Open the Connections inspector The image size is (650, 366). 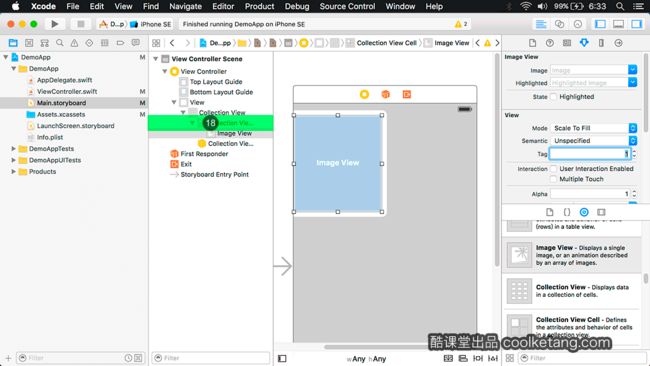(x=618, y=43)
